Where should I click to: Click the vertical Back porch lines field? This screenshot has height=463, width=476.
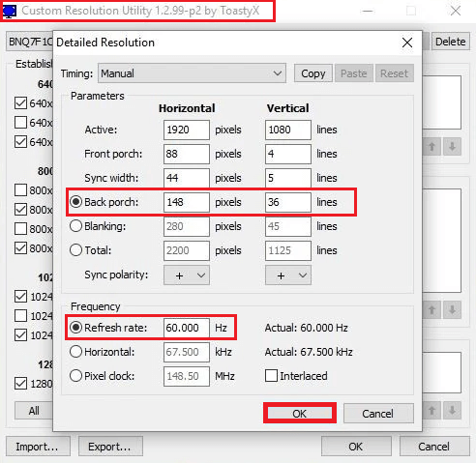(288, 202)
